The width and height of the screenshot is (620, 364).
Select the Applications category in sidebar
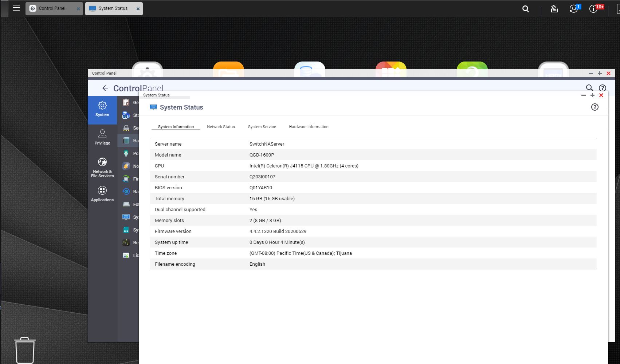pos(102,194)
